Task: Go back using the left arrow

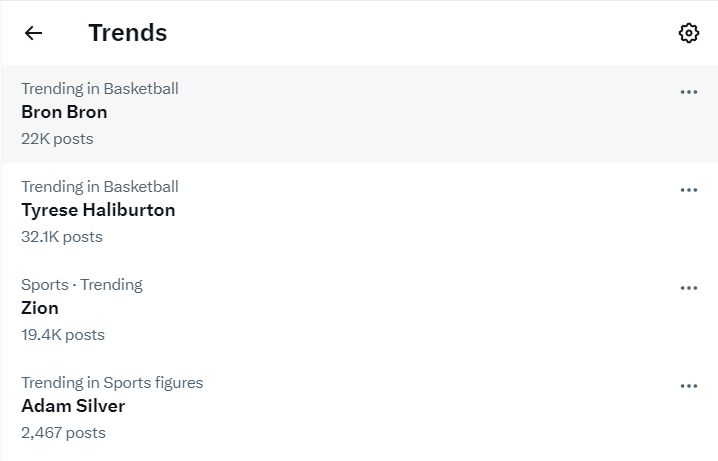Action: (x=33, y=33)
